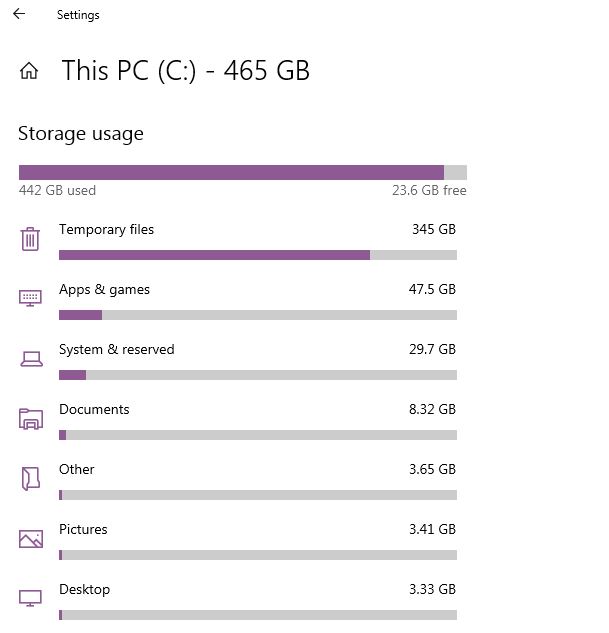Click the Temporary files usage bar

(257, 255)
